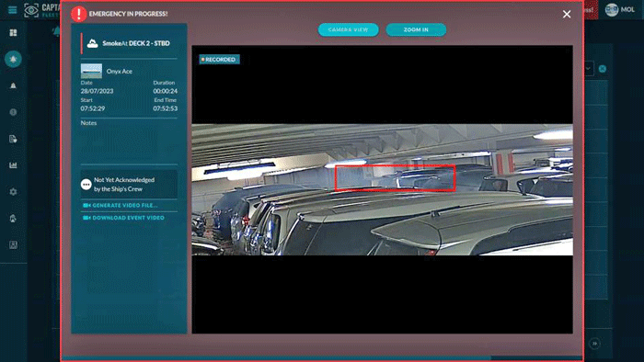Open the hamburger menu icon
This screenshot has height=362, width=644.
(12, 9)
